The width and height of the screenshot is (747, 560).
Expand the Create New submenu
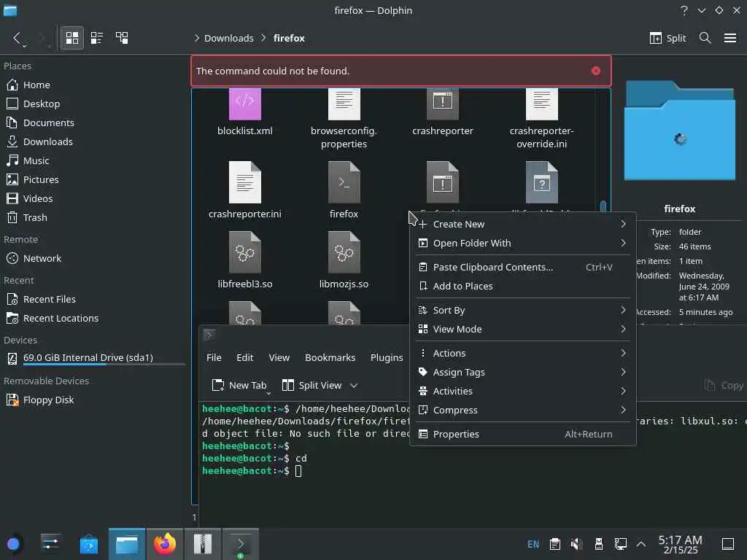click(522, 225)
